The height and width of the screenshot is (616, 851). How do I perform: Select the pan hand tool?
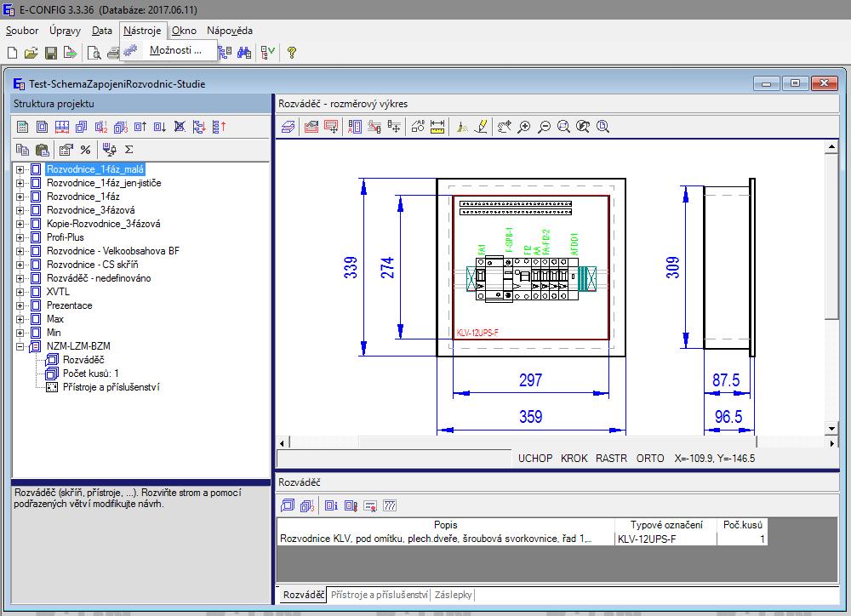[505, 127]
